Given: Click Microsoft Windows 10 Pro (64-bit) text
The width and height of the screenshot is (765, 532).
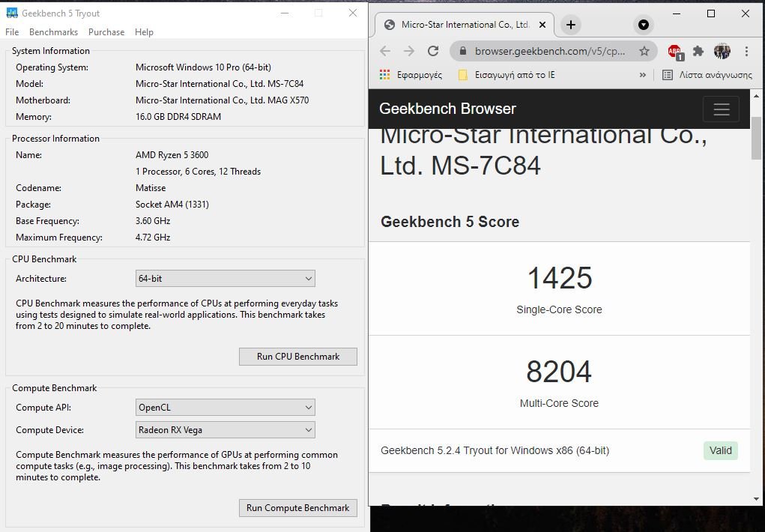Looking at the screenshot, I should pos(204,67).
